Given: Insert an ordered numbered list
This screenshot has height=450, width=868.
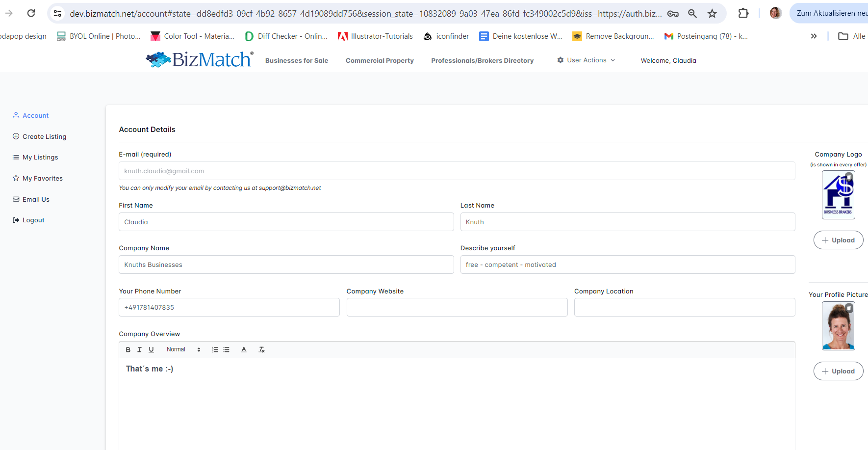Looking at the screenshot, I should coord(215,350).
